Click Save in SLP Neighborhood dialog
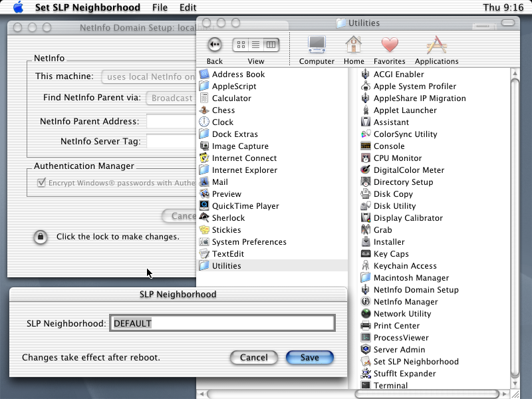 click(x=310, y=357)
